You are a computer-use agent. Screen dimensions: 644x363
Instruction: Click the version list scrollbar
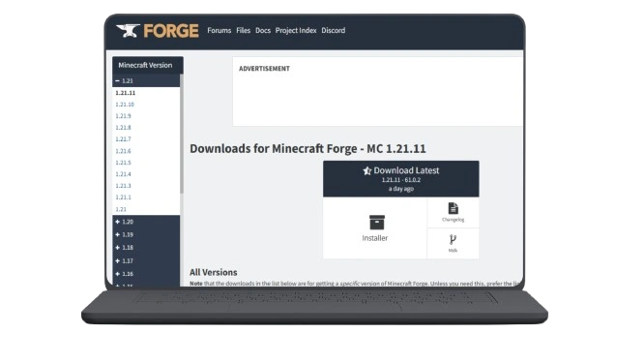tap(182, 134)
